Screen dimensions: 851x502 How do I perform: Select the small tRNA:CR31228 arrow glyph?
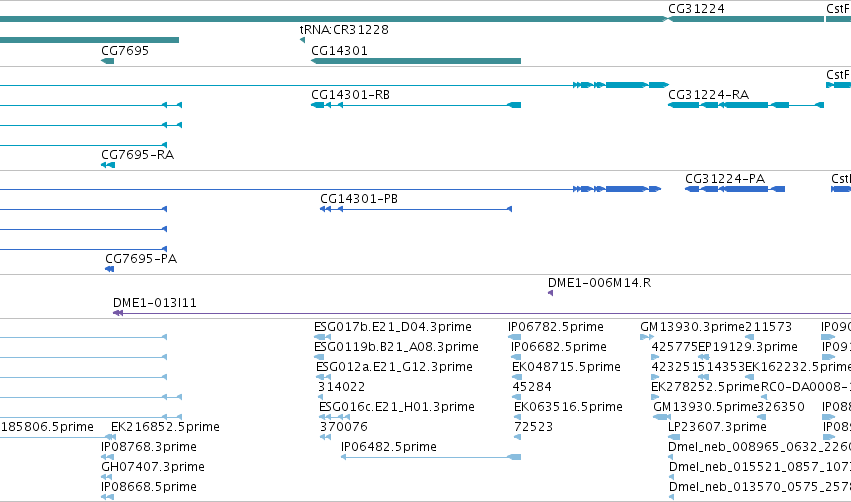pos(302,40)
